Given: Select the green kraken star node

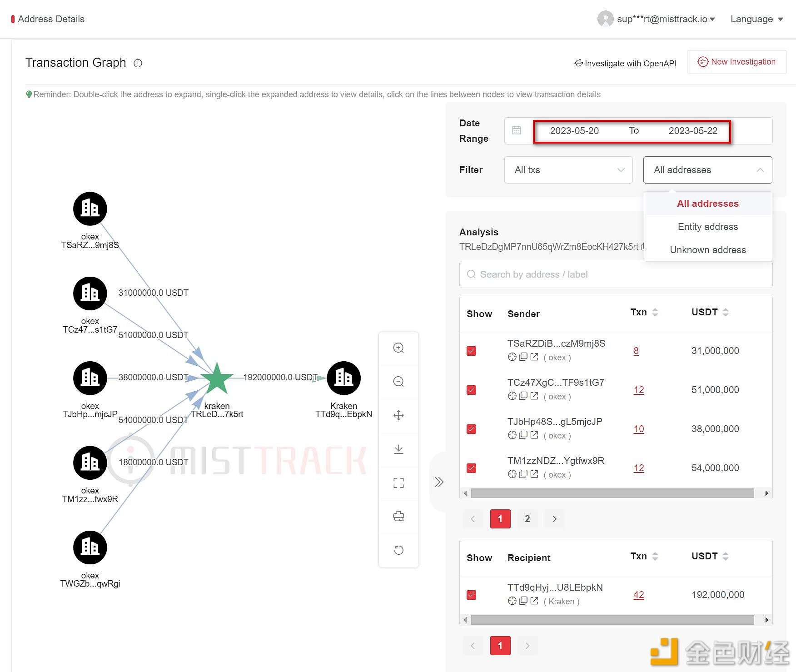Looking at the screenshot, I should [x=217, y=378].
